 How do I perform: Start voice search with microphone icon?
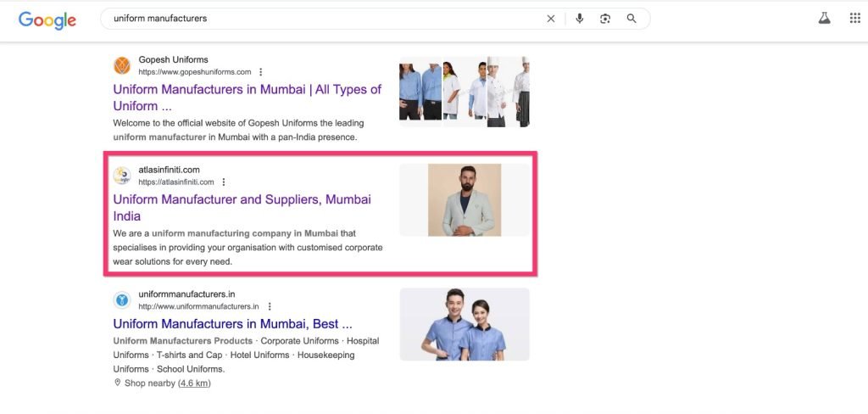coord(580,19)
